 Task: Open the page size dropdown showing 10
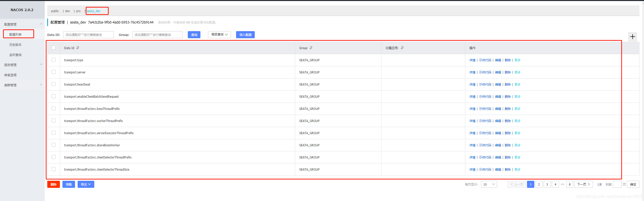[x=489, y=184]
